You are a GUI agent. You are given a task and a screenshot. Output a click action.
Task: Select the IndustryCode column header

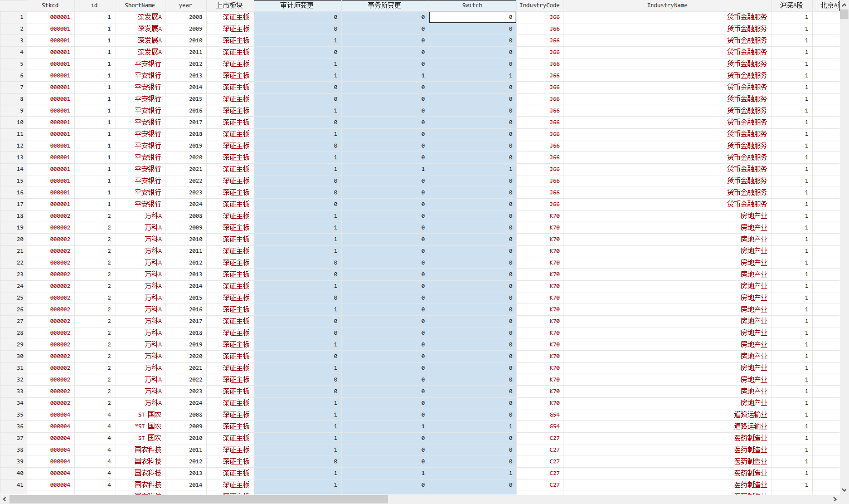(x=540, y=5)
